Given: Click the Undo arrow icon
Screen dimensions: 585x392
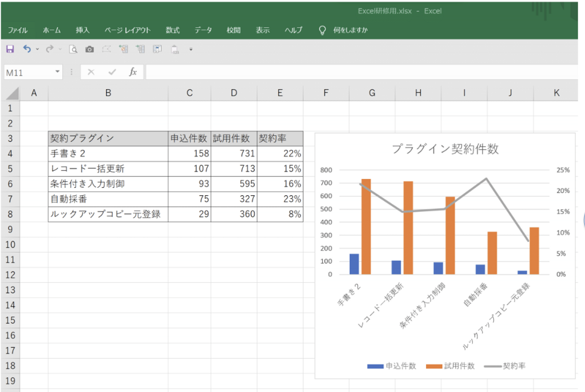Looking at the screenshot, I should [x=27, y=49].
